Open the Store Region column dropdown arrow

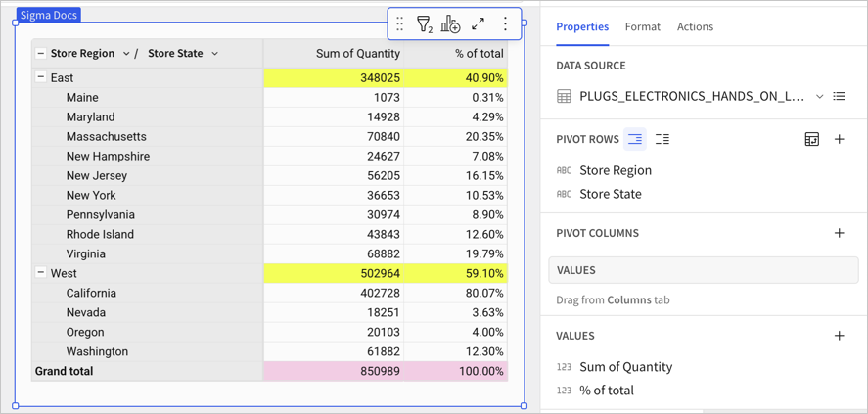click(x=125, y=54)
